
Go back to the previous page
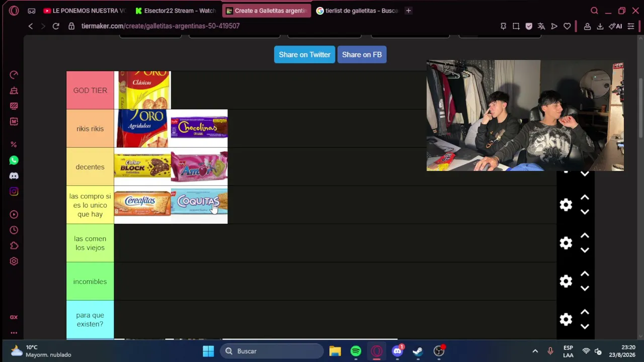click(31, 26)
